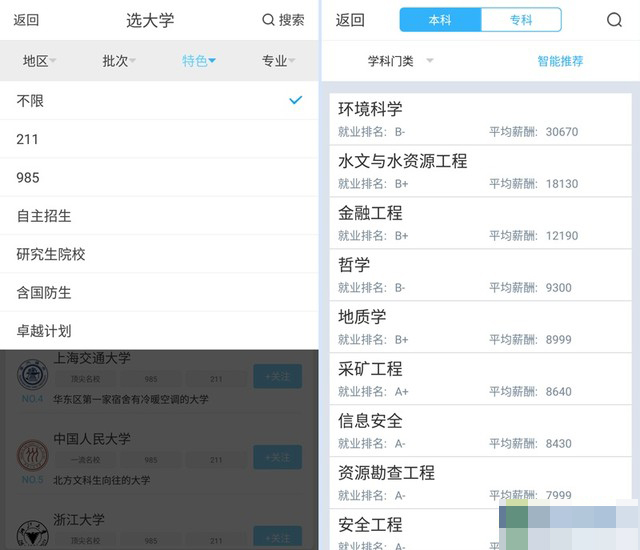Choose the 211 filter option
This screenshot has height=550, width=640.
pyautogui.click(x=159, y=139)
